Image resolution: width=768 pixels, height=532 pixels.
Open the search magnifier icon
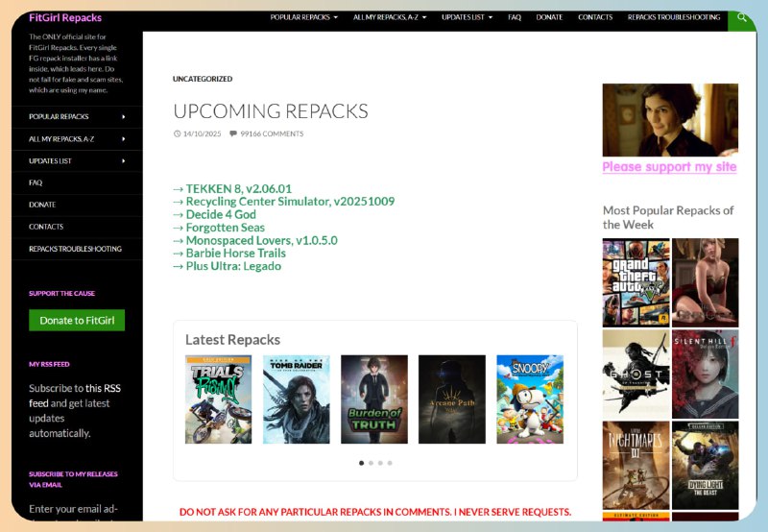click(x=741, y=17)
